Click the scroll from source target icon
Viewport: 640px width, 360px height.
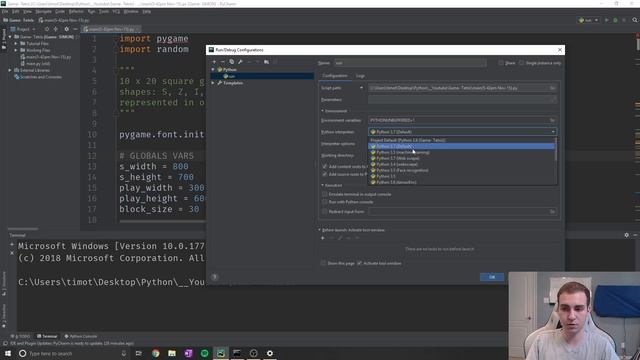click(x=47, y=29)
